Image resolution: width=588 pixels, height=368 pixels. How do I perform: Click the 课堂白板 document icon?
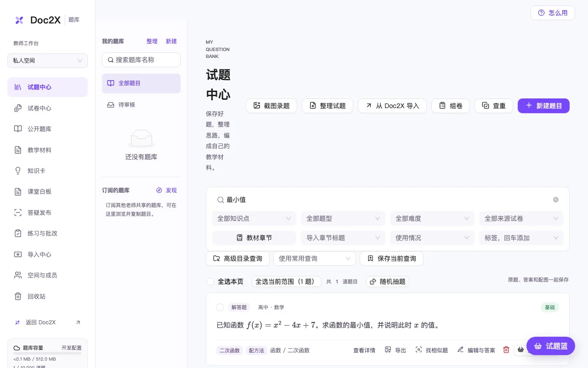[x=18, y=192]
